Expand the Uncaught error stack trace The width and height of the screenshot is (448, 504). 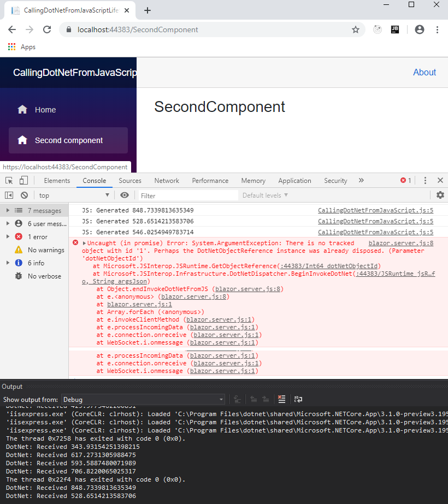click(x=84, y=244)
